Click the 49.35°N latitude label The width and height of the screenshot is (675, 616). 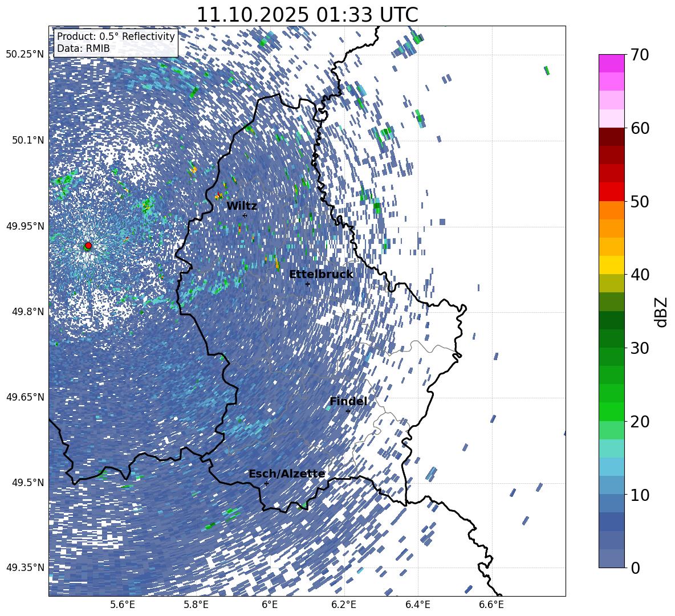[x=25, y=568]
